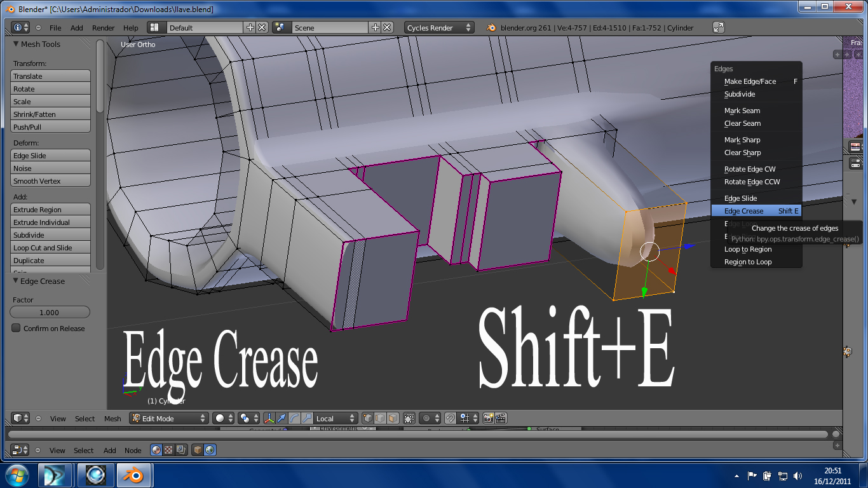Image resolution: width=868 pixels, height=488 pixels.
Task: Toggle the 3D manipulator widget
Action: [269, 418]
